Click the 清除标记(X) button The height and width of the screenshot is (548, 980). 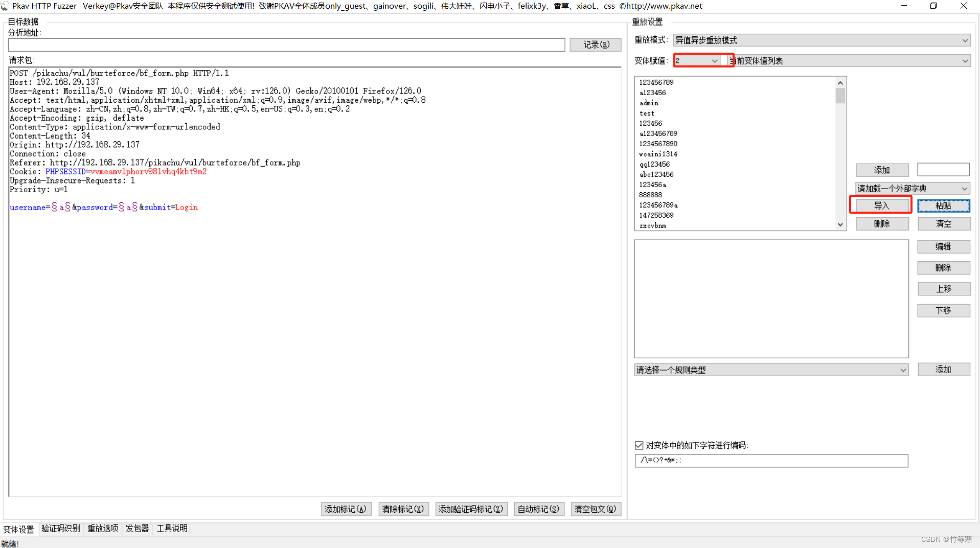pos(403,509)
